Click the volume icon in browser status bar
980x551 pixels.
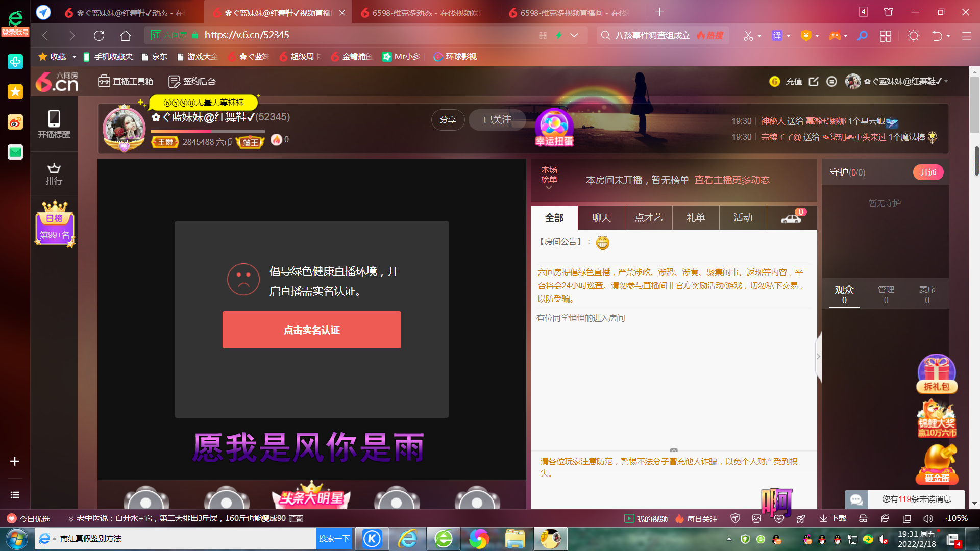[928, 519]
